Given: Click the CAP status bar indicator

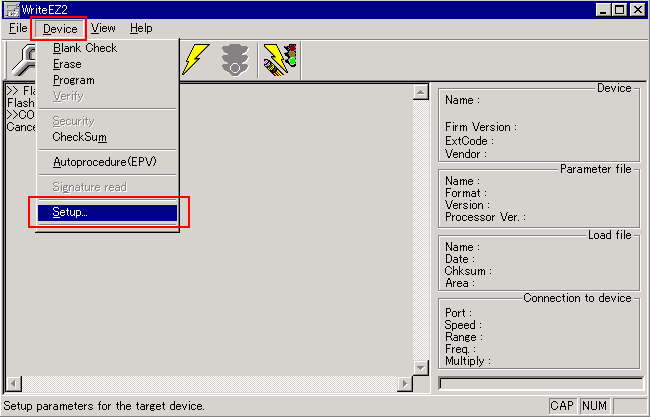Looking at the screenshot, I should 562,405.
